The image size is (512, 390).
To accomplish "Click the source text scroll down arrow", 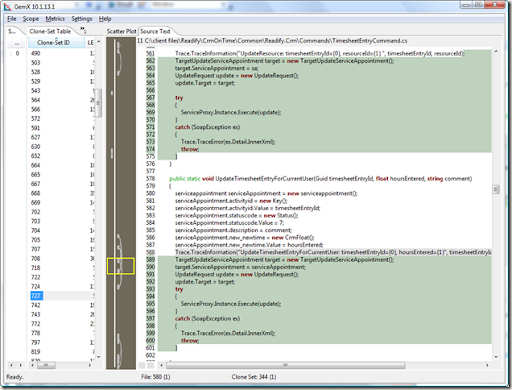I will tap(496, 357).
